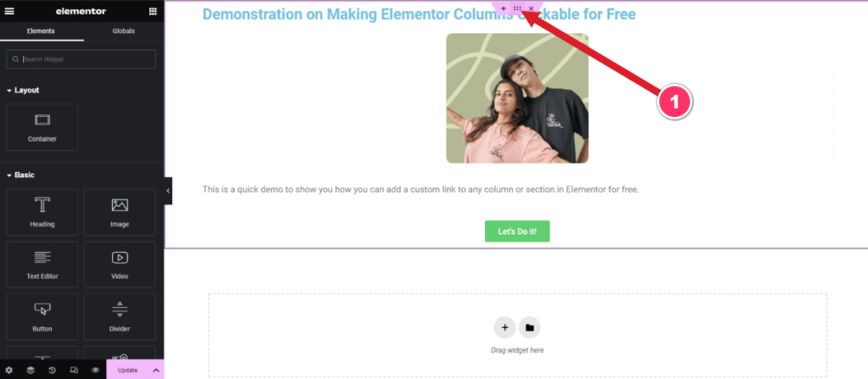This screenshot has width=868, height=379.
Task: Pick the Button widget
Action: pos(42,316)
